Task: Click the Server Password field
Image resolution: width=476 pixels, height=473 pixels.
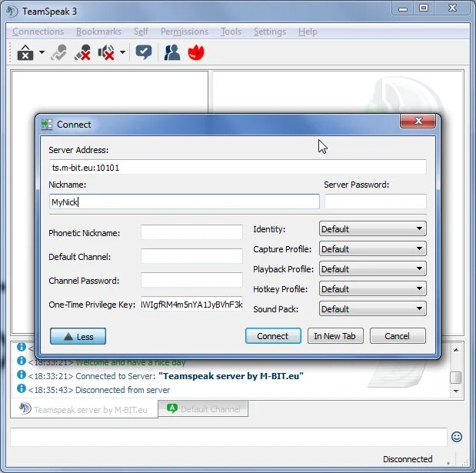Action: (375, 202)
